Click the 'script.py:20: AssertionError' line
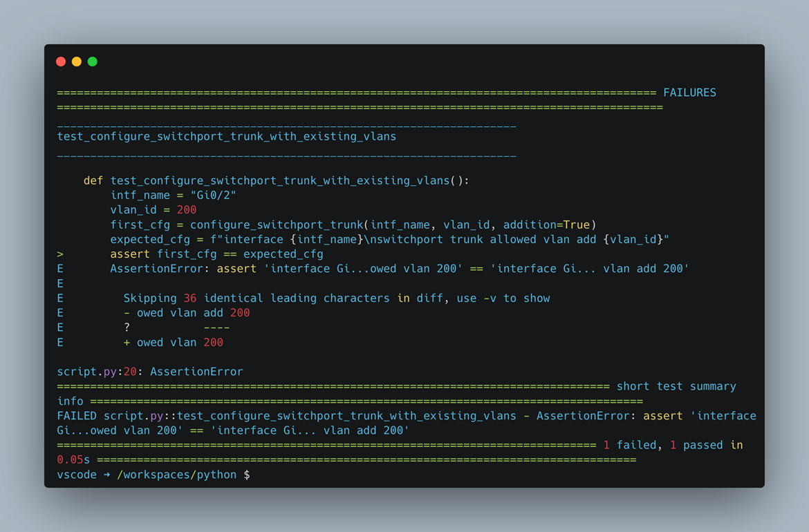Image resolution: width=809 pixels, height=532 pixels. coord(149,372)
